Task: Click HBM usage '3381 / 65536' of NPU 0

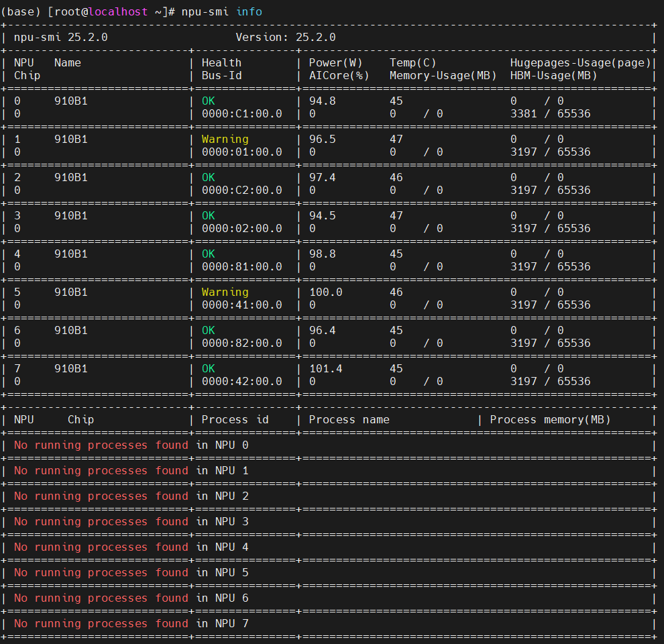Action: pyautogui.click(x=550, y=114)
